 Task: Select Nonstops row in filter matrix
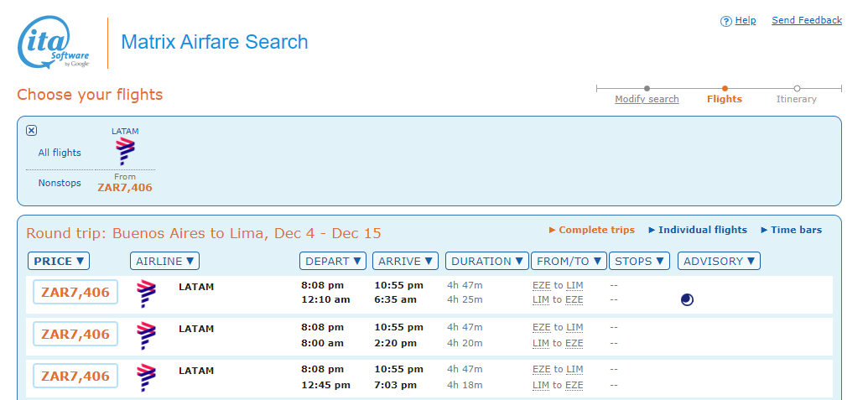tap(60, 183)
